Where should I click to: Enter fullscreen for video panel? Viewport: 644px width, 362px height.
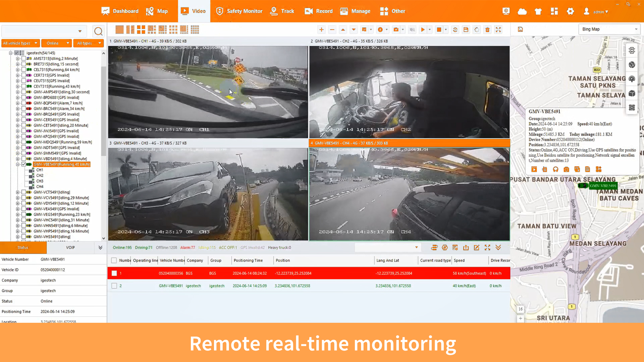tap(498, 29)
